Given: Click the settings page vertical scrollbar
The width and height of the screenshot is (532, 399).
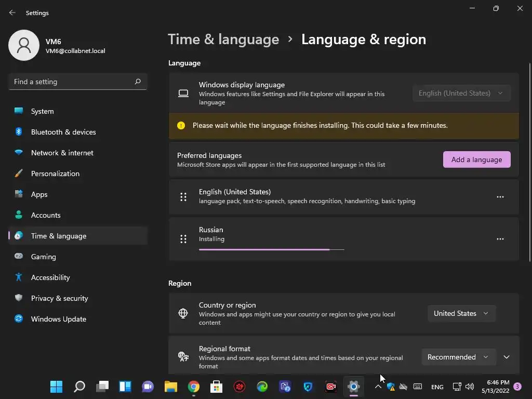Looking at the screenshot, I should pyautogui.click(x=529, y=162).
